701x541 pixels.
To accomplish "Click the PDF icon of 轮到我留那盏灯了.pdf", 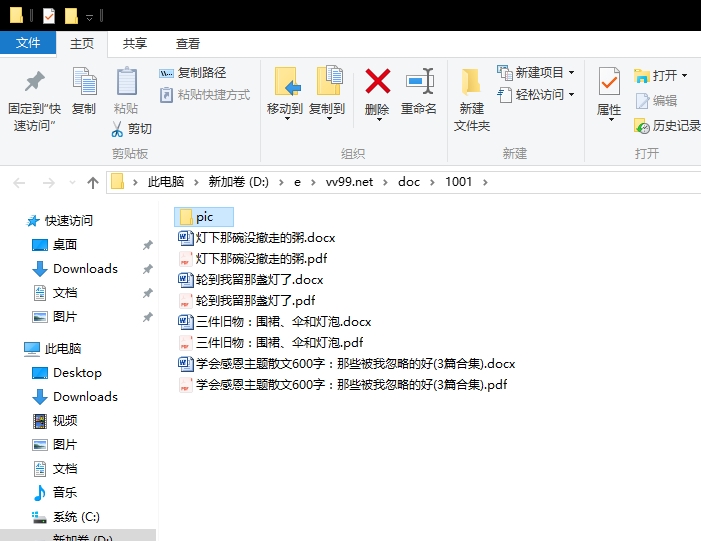I will point(185,300).
